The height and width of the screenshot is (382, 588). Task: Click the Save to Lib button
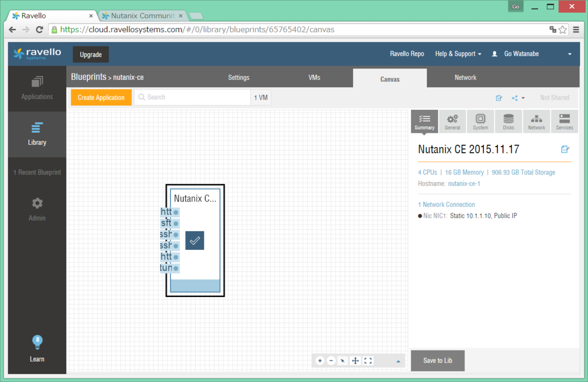[438, 361]
